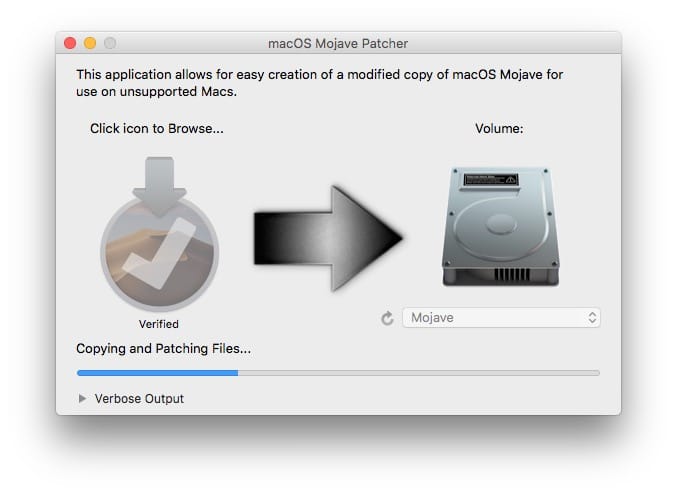Minimize the Patcher window with the yellow button
The height and width of the screenshot is (495, 677).
(90, 43)
